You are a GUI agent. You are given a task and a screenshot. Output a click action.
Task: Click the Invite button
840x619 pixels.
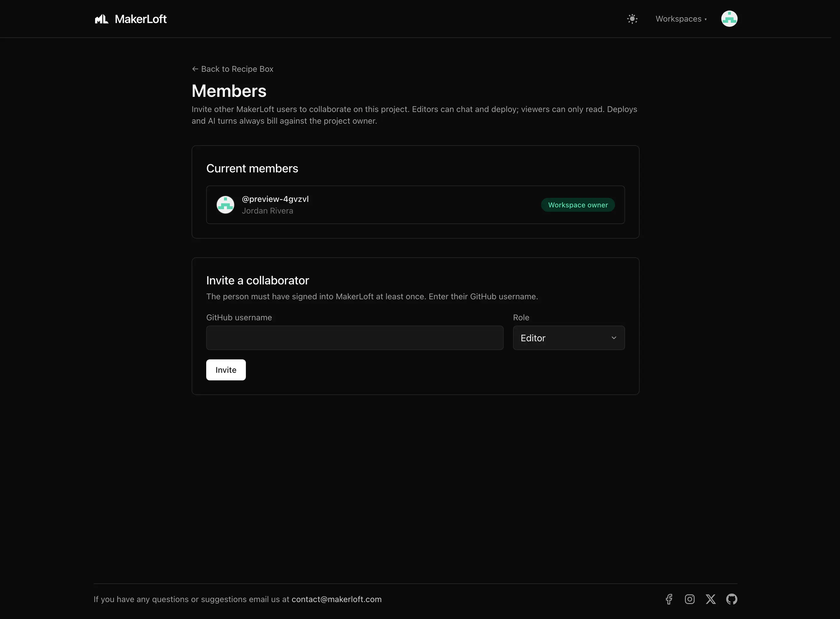click(226, 370)
